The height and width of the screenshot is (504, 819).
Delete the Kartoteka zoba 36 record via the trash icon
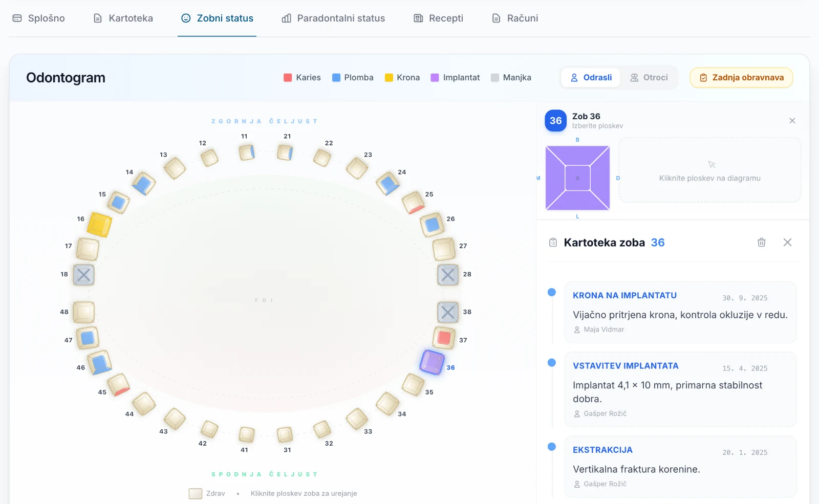tap(762, 243)
